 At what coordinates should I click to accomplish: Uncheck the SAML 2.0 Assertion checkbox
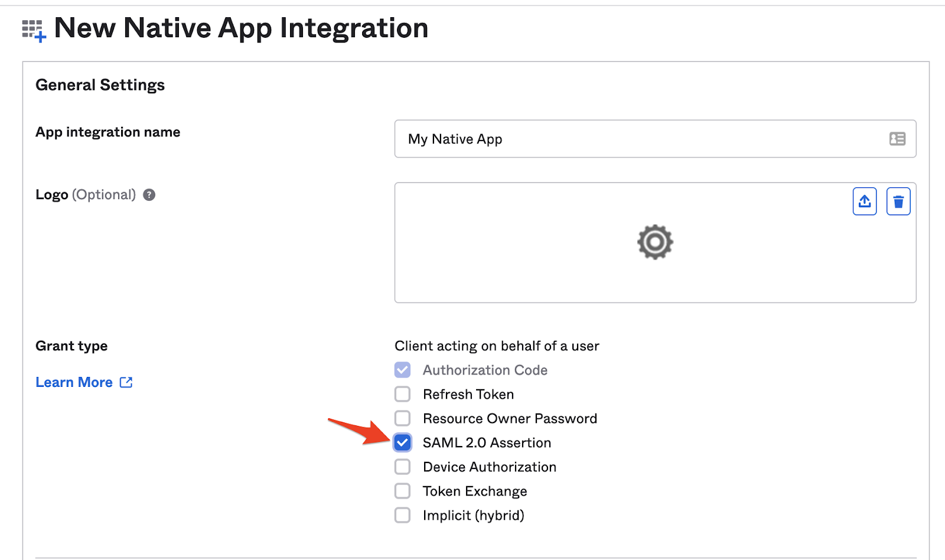point(402,442)
